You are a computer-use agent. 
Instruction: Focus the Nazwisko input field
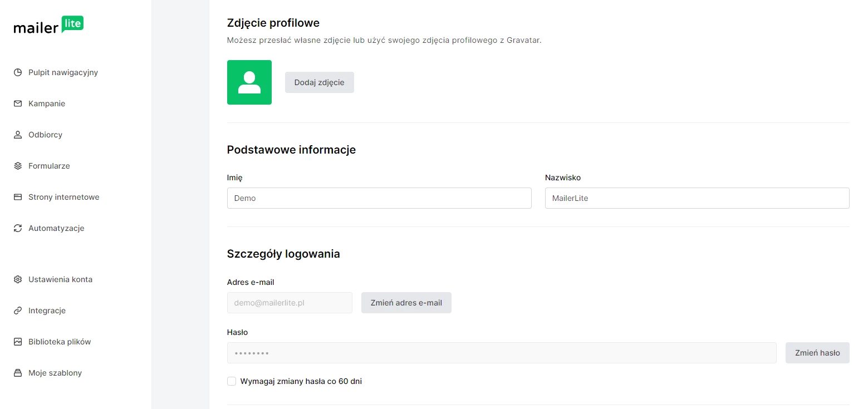(x=697, y=198)
